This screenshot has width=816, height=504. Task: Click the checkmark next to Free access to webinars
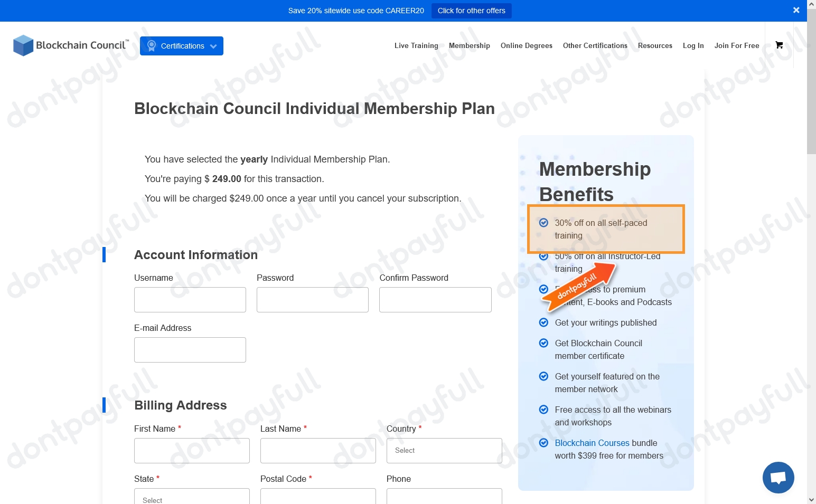543,410
